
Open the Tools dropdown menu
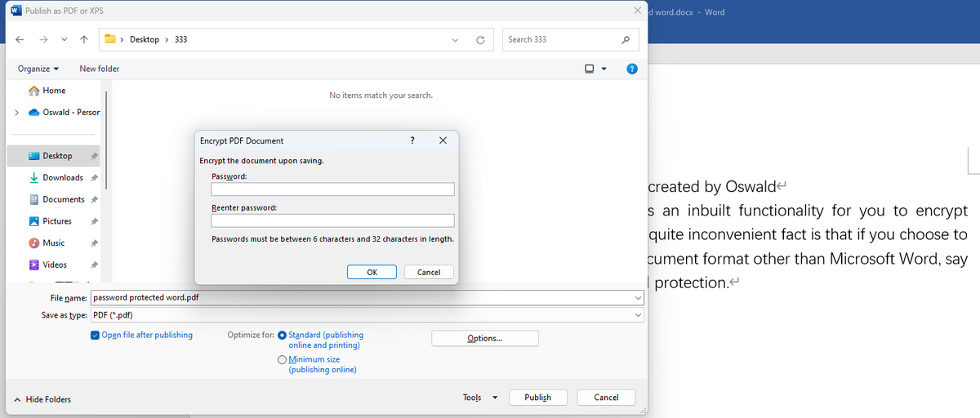[x=480, y=398]
